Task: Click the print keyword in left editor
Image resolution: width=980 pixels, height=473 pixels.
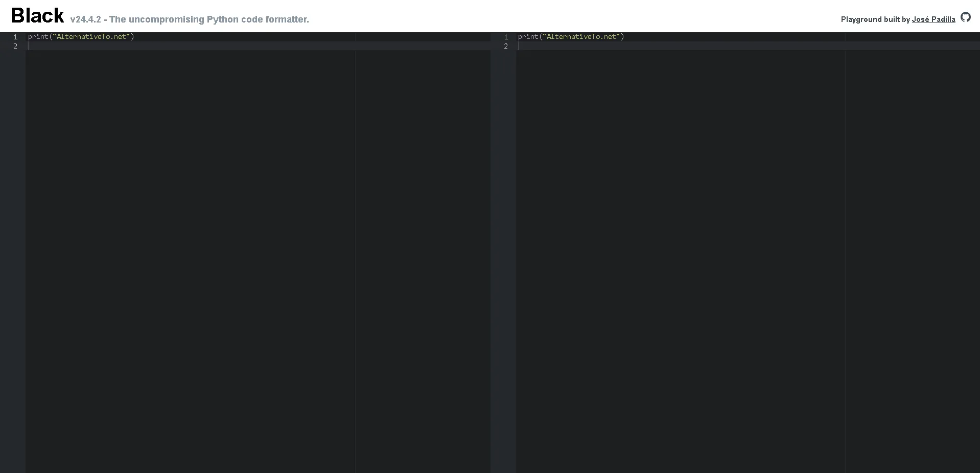Action: 38,37
